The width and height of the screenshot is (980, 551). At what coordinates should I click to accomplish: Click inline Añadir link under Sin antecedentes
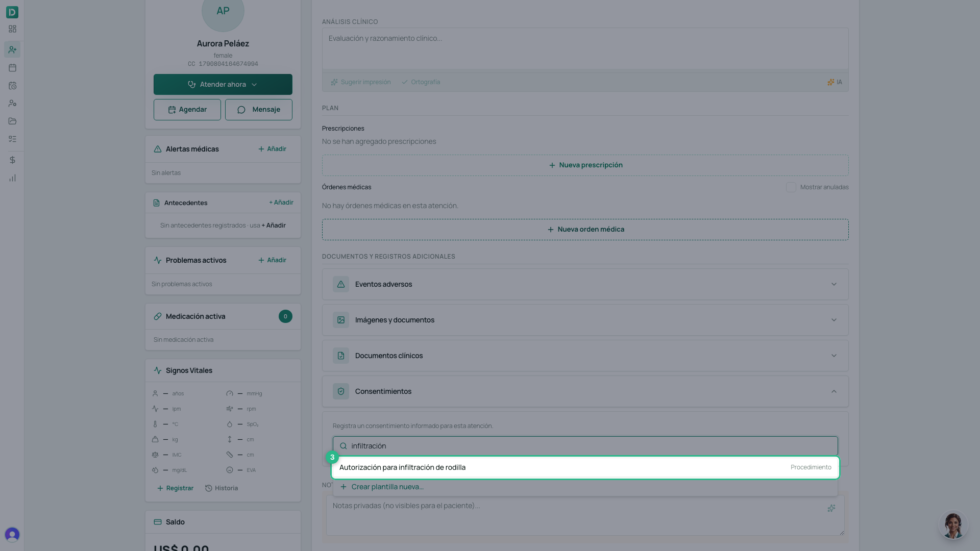coord(274,226)
